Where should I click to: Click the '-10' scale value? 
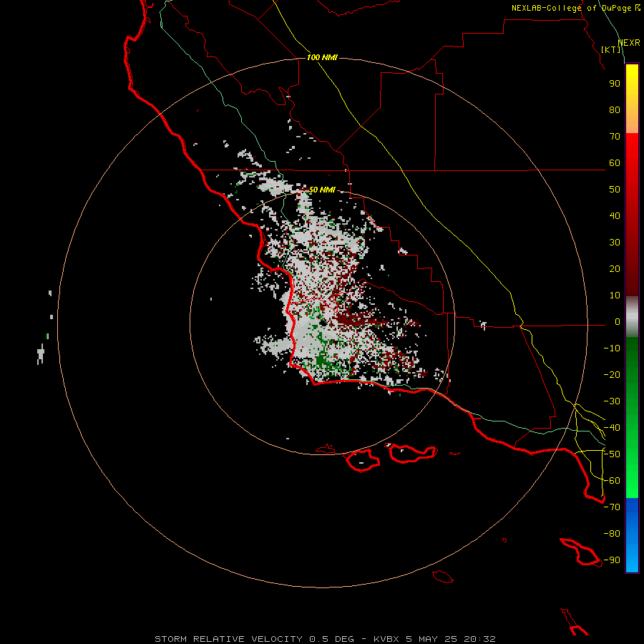612,348
